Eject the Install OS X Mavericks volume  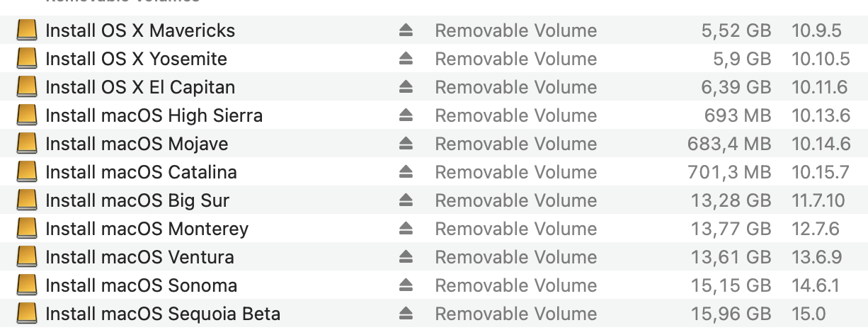pyautogui.click(x=405, y=30)
